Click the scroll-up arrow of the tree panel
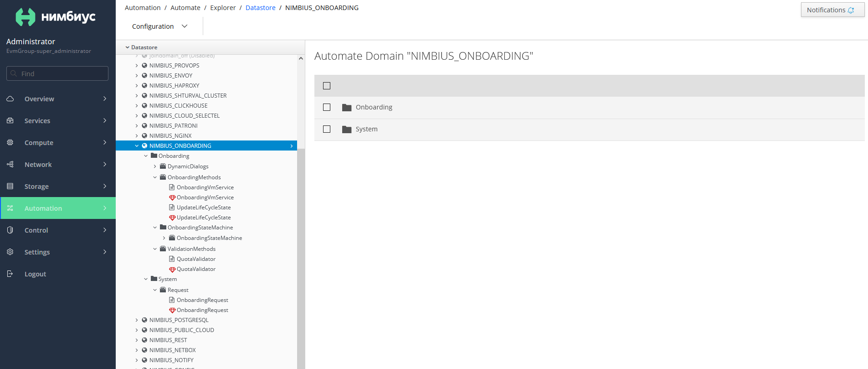The image size is (868, 369). click(301, 58)
